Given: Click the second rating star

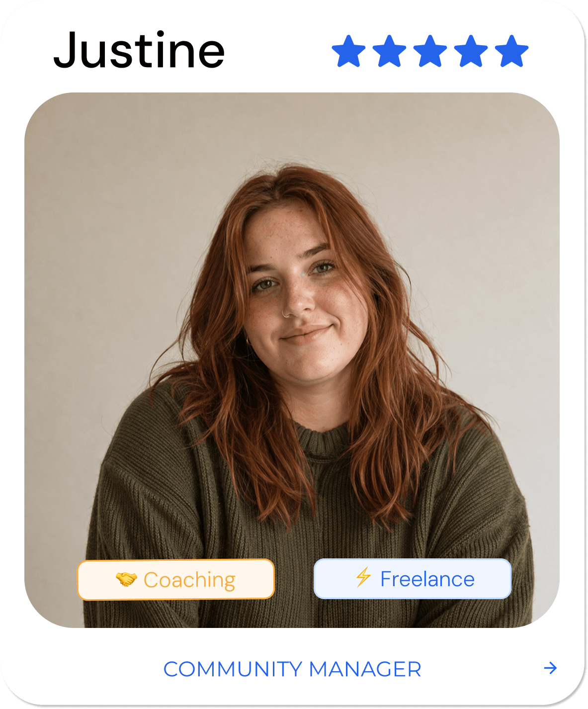Looking at the screenshot, I should pos(389,51).
